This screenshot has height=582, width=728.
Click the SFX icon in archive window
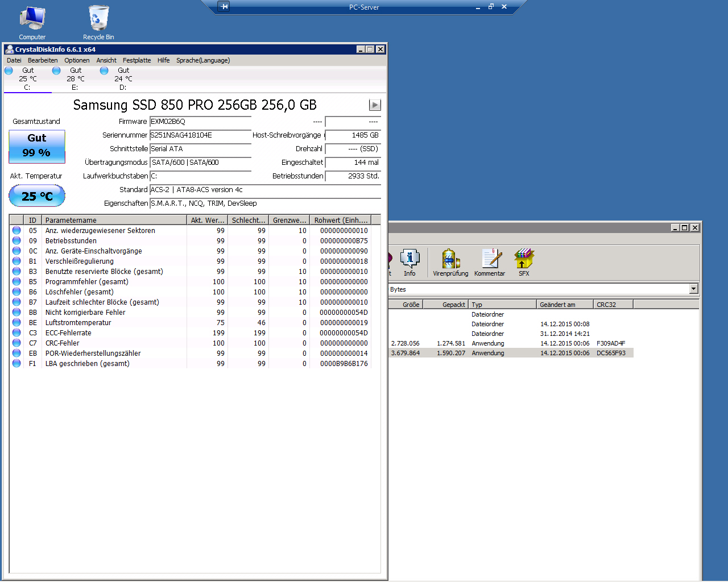(x=524, y=263)
